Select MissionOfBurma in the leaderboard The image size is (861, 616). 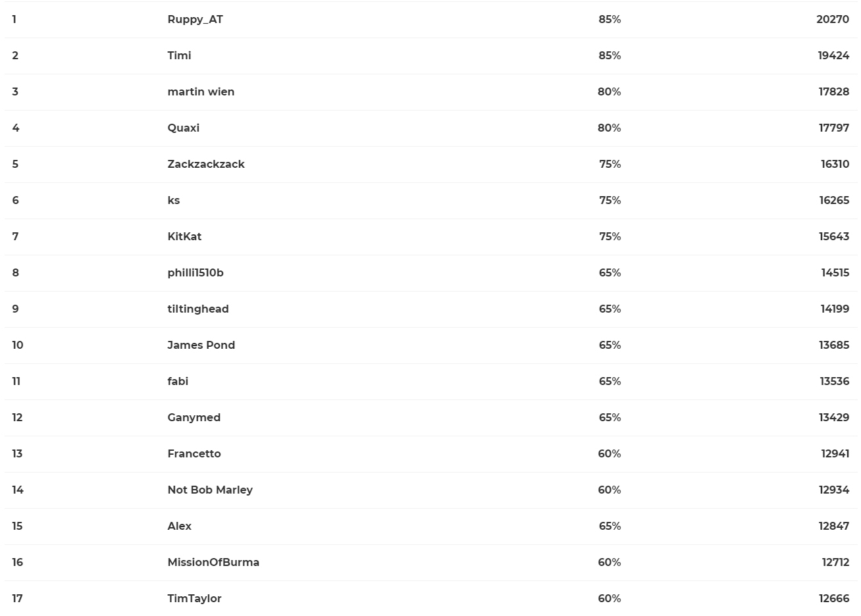213,562
